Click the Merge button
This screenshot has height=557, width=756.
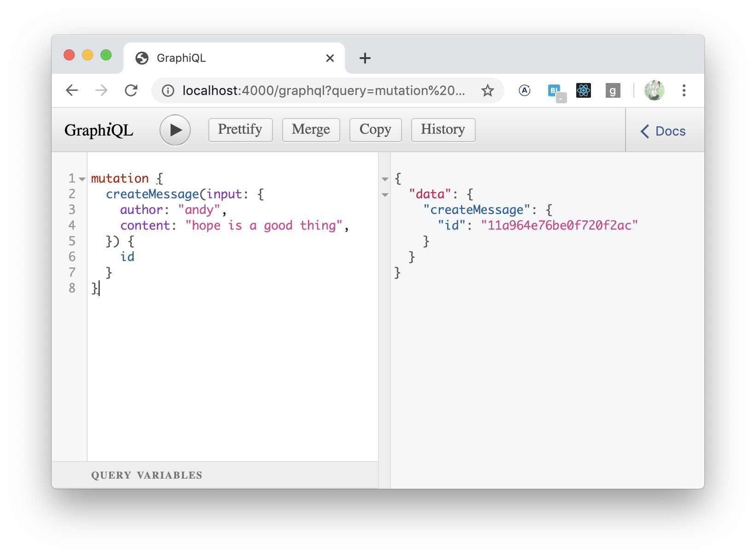click(311, 130)
